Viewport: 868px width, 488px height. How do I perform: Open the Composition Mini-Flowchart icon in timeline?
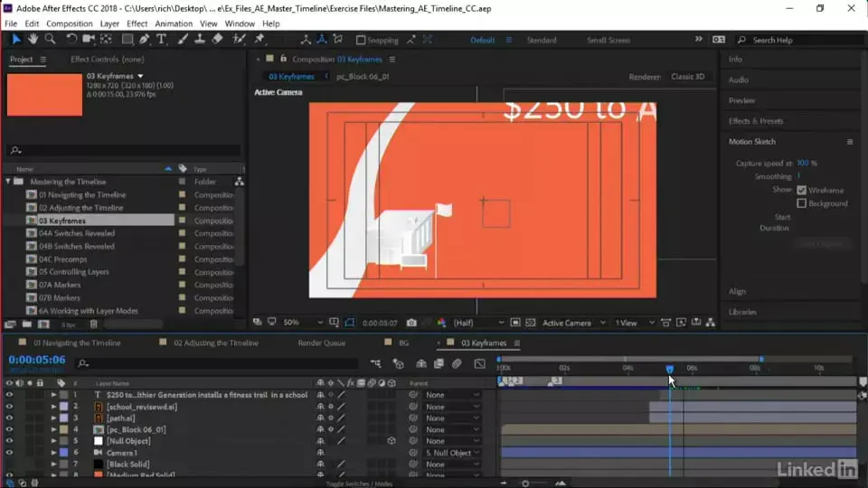[376, 363]
